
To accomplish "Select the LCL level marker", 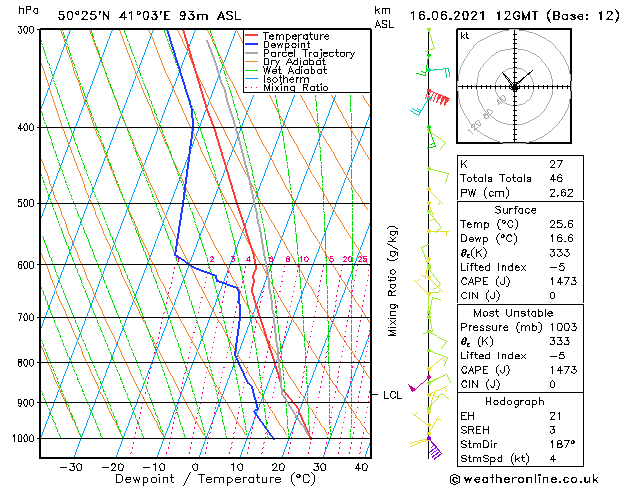I will [392, 395].
